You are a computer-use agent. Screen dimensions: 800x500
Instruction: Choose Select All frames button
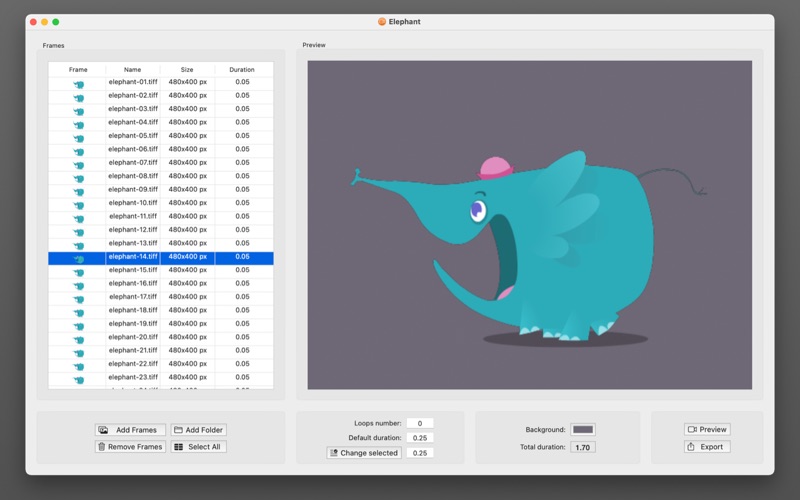point(198,446)
